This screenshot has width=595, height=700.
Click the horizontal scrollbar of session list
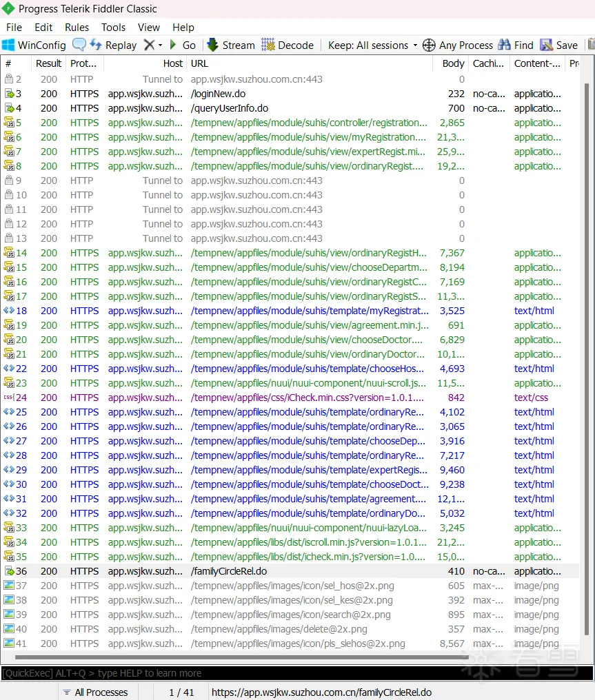click(x=241, y=657)
